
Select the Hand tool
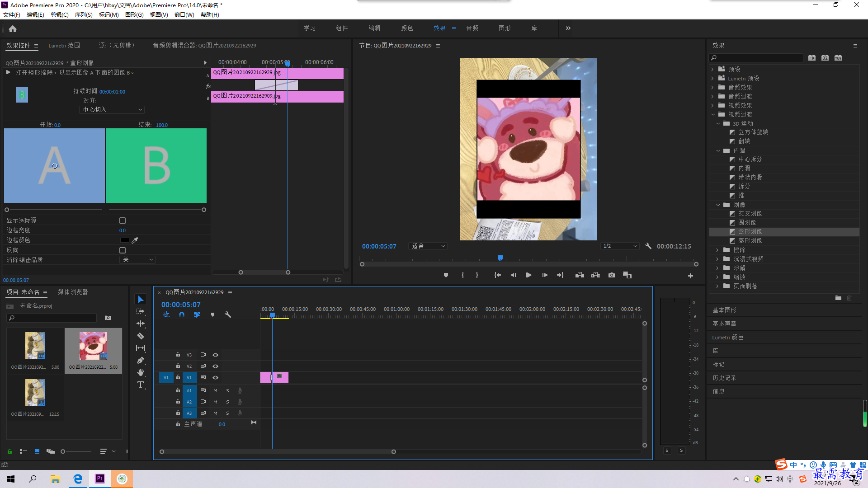pos(141,372)
